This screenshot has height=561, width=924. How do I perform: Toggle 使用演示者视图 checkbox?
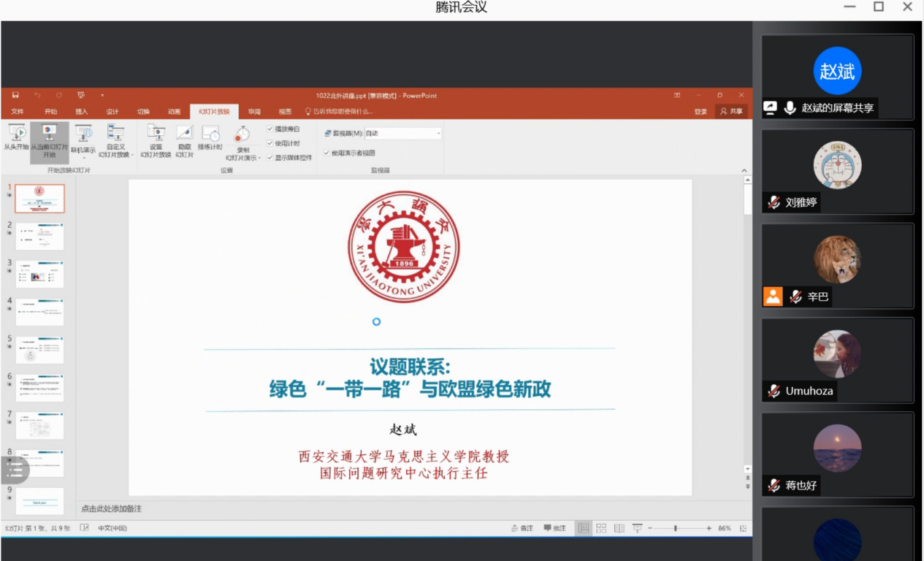327,153
